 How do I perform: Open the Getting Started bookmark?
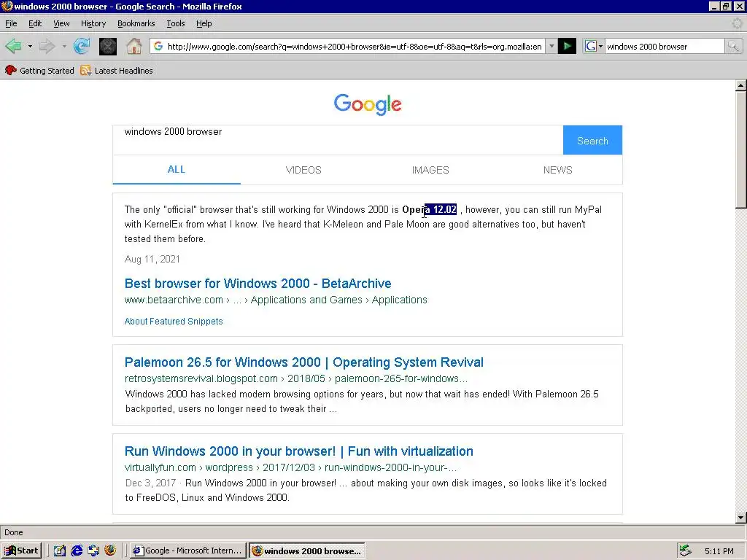(x=39, y=71)
